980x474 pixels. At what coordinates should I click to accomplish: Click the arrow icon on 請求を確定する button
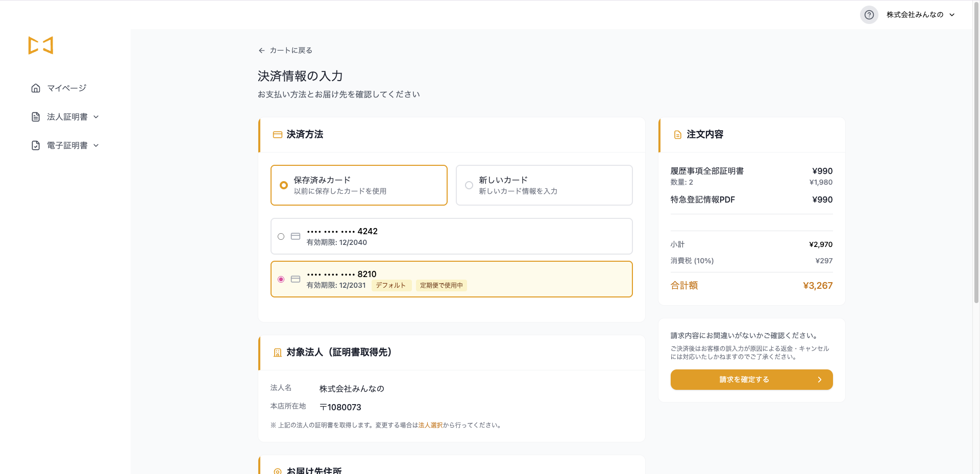coord(820,380)
